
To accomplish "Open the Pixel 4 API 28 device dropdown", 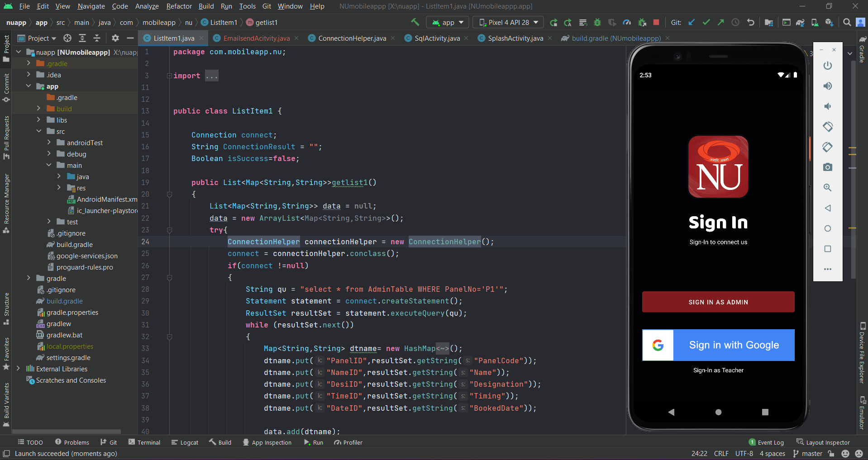I will (508, 22).
